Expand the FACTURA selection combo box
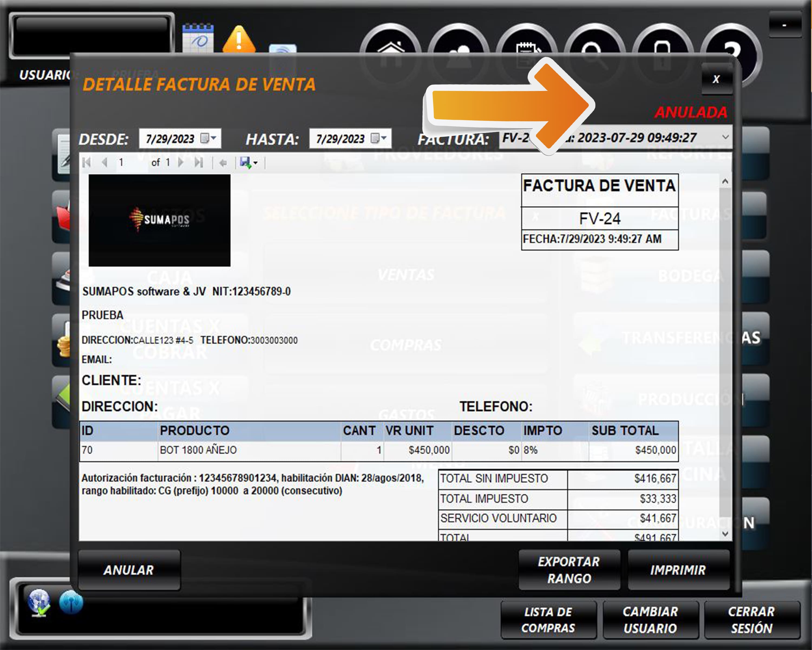 [x=725, y=138]
